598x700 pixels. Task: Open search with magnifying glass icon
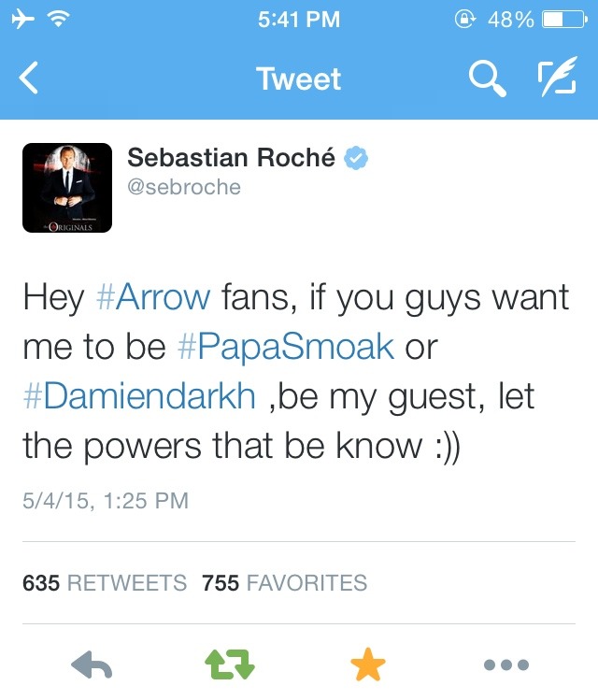pos(488,79)
